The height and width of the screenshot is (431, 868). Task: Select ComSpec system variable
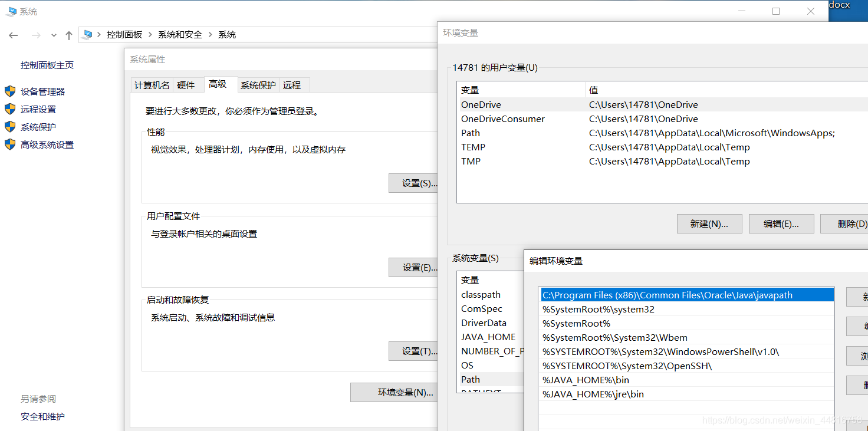tap(491, 309)
